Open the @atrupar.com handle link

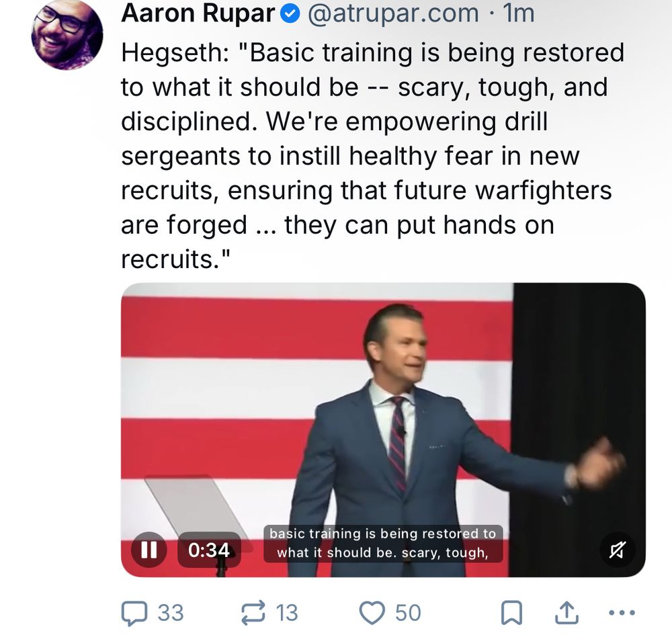click(x=393, y=13)
